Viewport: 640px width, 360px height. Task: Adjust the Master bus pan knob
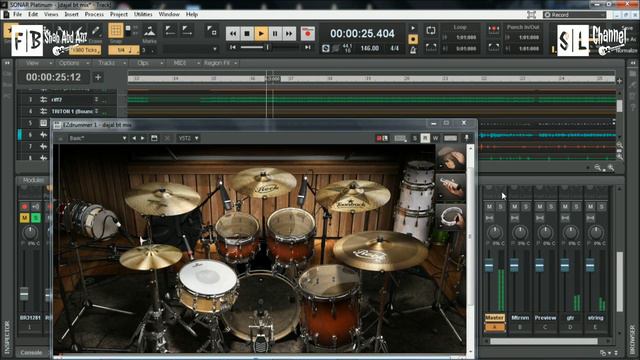[x=495, y=233]
